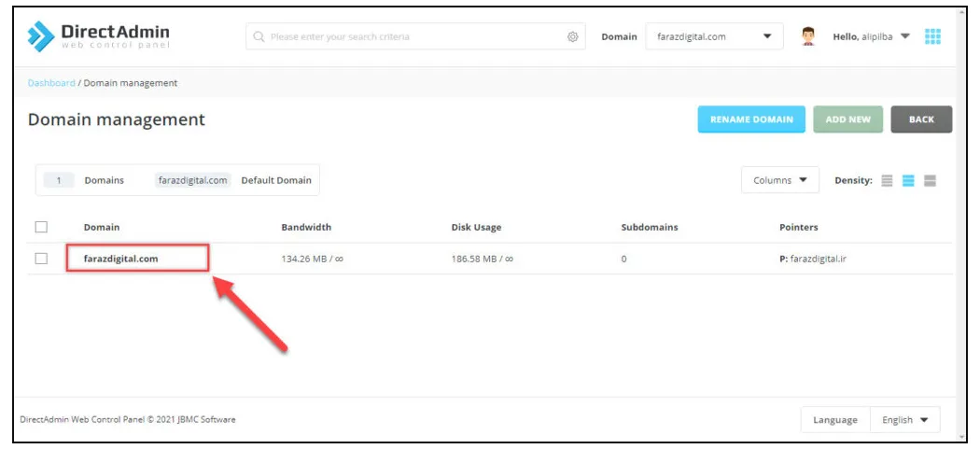The height and width of the screenshot is (449, 980).
Task: Open the apps grid menu icon
Action: coord(932,36)
